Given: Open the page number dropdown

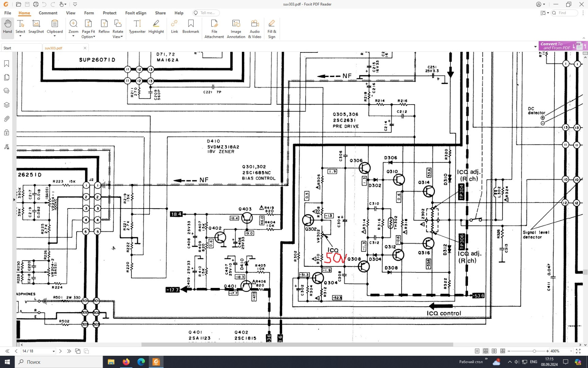Looking at the screenshot, I should click(53, 351).
